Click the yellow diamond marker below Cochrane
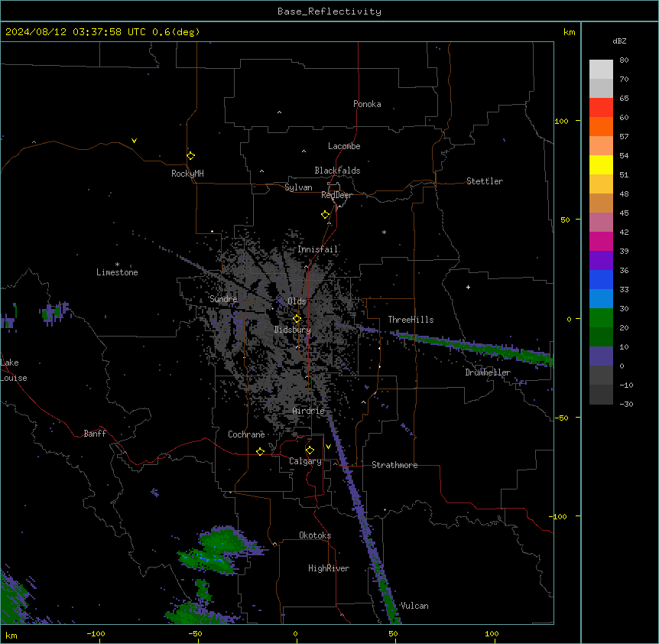This screenshot has height=644, width=659. tap(260, 451)
